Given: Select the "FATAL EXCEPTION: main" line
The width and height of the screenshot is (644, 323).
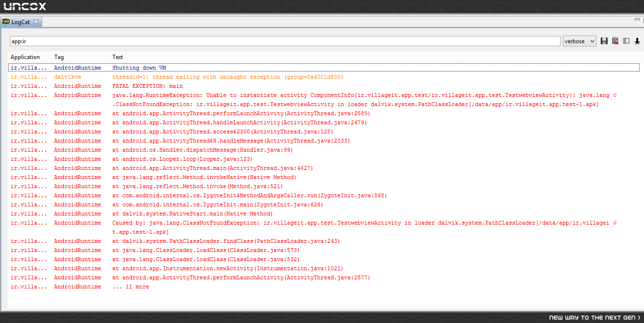Looking at the screenshot, I should point(324,86).
